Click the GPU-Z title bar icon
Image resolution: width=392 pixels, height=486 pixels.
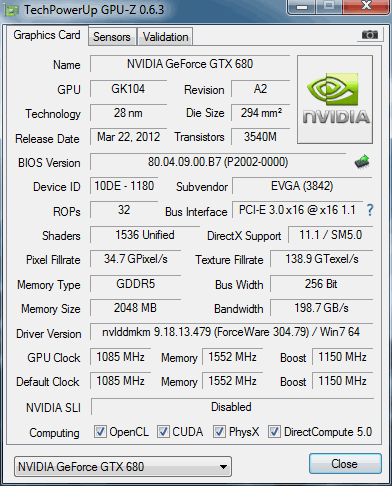12,11
